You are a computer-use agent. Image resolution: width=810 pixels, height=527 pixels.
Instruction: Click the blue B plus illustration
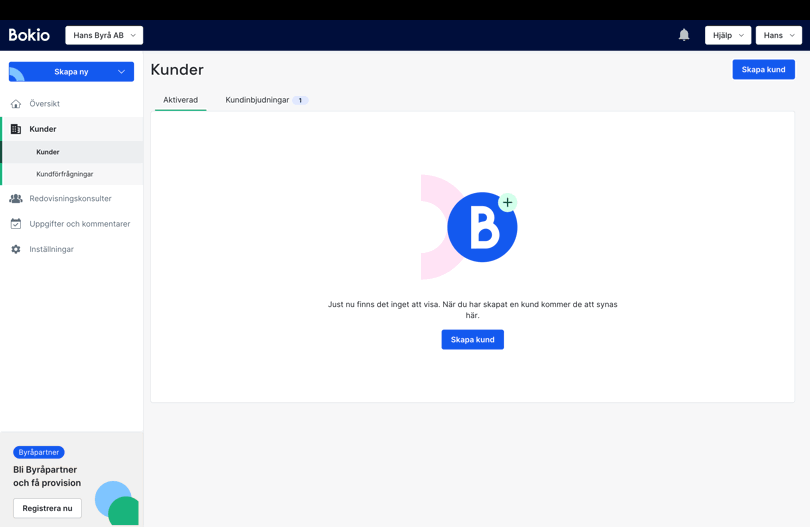coord(470,227)
